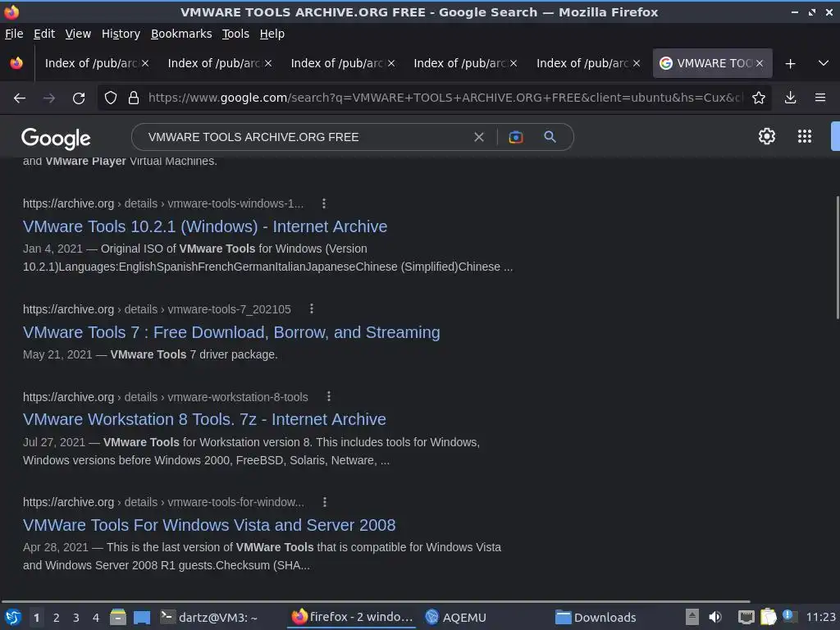Switch to workspace 3
The image size is (840, 630).
click(x=76, y=618)
